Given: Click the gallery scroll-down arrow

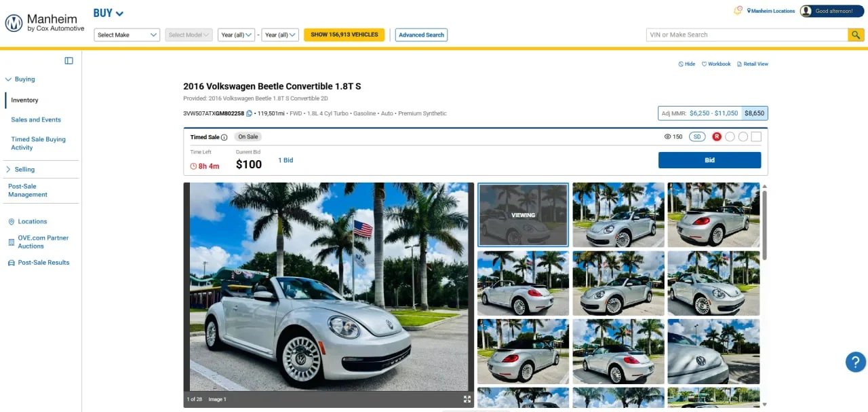Looking at the screenshot, I should pyautogui.click(x=765, y=405).
